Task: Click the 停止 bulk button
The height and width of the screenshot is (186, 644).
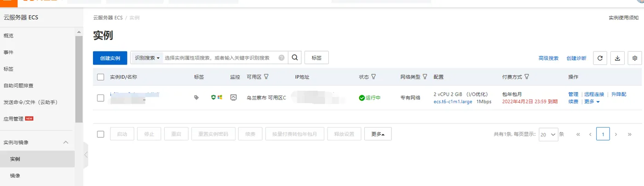Action: [149, 134]
